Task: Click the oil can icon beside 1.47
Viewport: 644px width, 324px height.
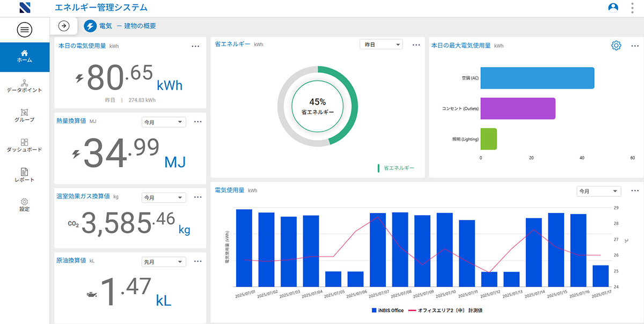Action: pyautogui.click(x=92, y=294)
